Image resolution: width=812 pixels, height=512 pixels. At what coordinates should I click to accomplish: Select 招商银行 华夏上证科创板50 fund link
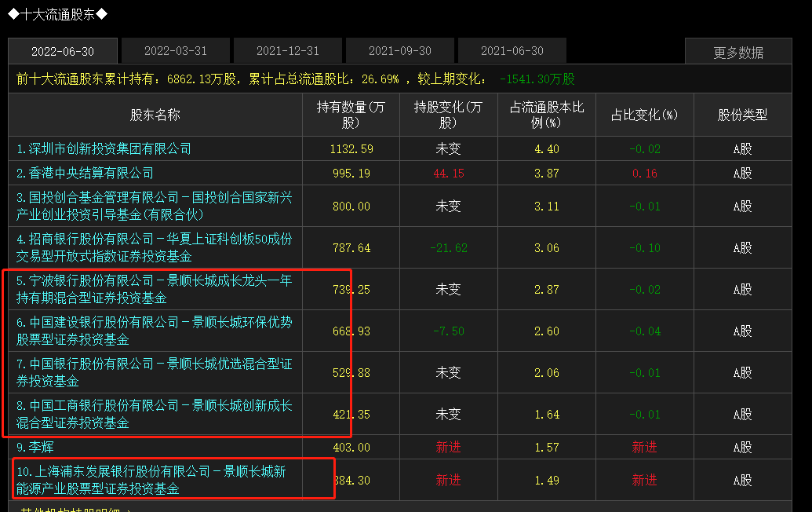154,247
